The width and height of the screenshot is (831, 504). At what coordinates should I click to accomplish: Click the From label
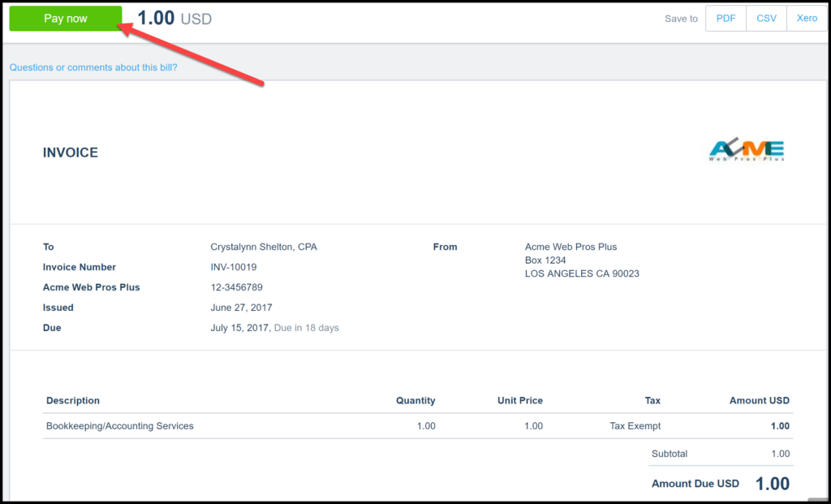coord(446,247)
